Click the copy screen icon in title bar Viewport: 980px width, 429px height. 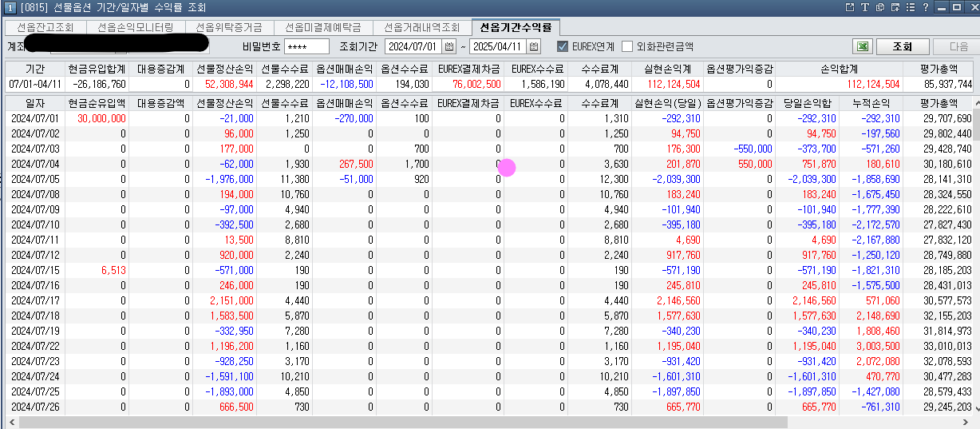coord(879,7)
